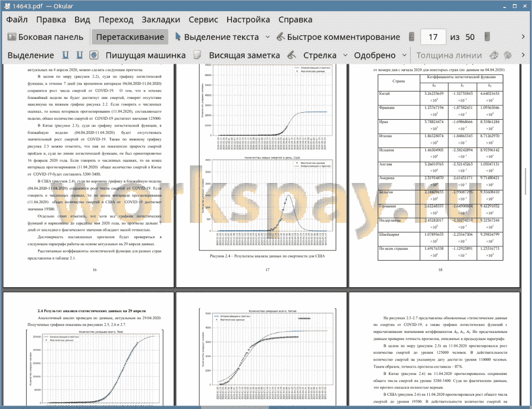This screenshot has height=409, width=532.
Task: Click the total page count 50
Action: coord(470,37)
